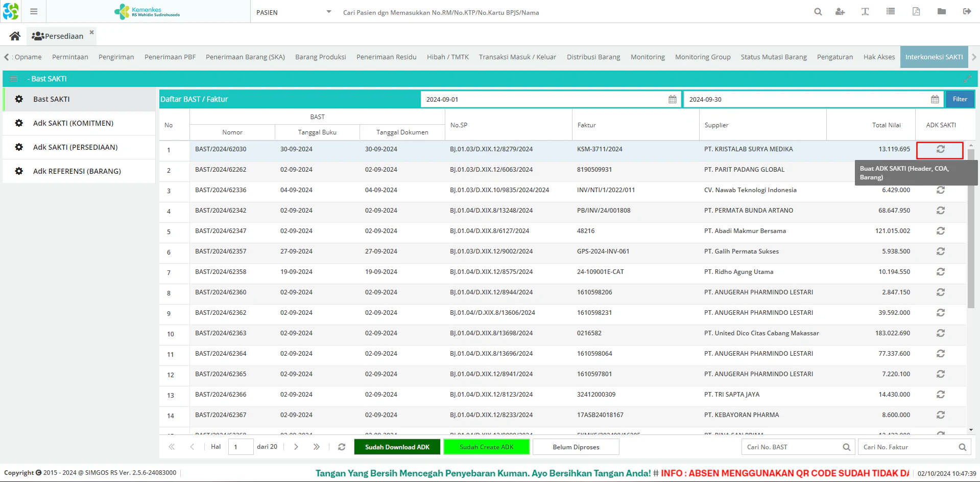Open the search magnifier icon in top bar
The width and height of the screenshot is (980, 482).
[x=818, y=12]
